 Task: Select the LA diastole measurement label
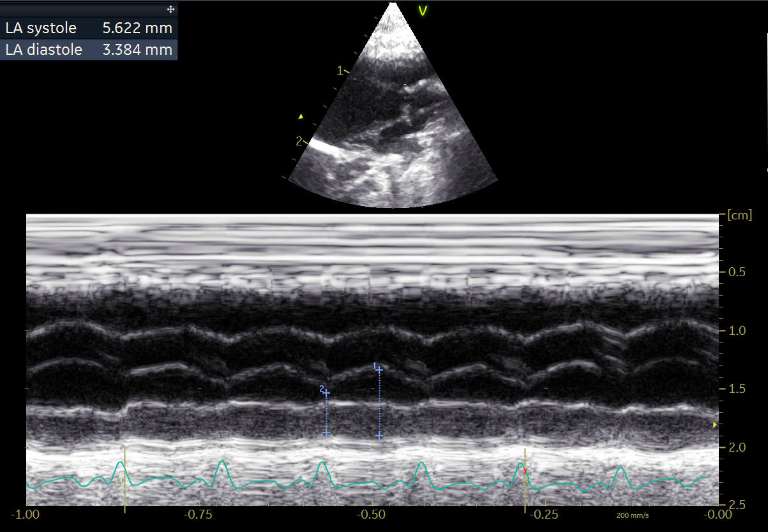43,50
